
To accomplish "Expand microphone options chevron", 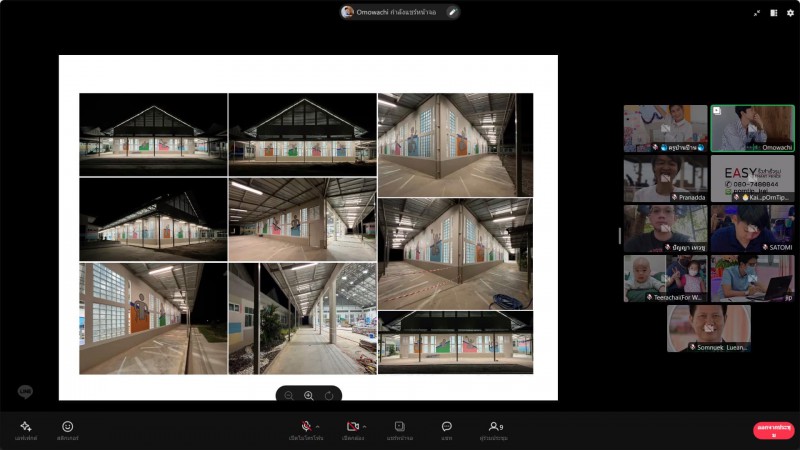I will point(318,427).
